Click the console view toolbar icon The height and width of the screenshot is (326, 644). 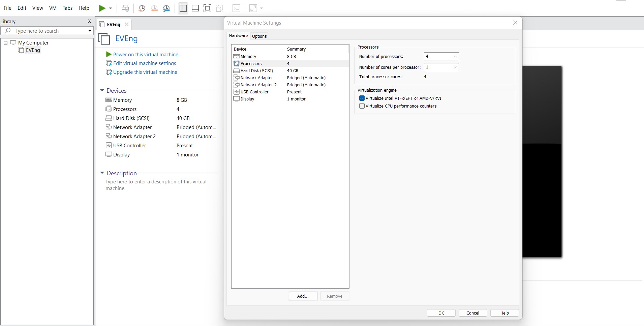coord(237,8)
